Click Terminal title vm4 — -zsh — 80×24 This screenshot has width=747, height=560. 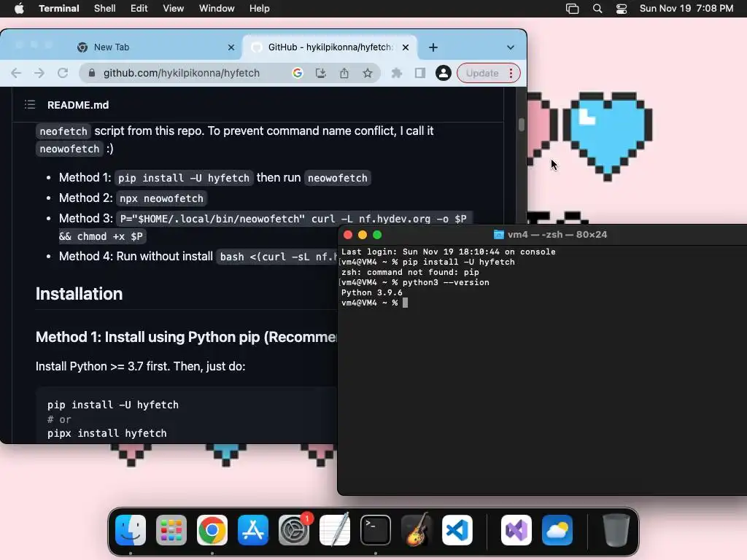click(557, 234)
